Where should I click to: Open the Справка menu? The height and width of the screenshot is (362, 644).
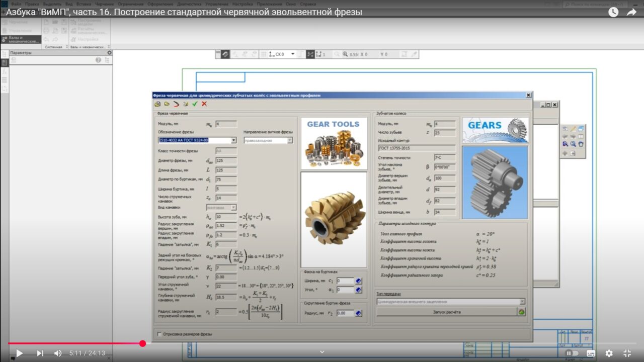click(308, 4)
